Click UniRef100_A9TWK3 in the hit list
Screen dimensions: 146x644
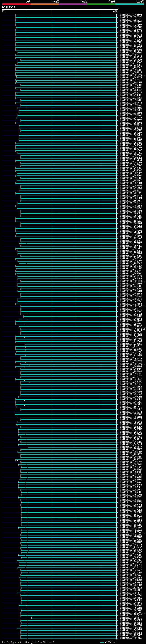coord(131,638)
